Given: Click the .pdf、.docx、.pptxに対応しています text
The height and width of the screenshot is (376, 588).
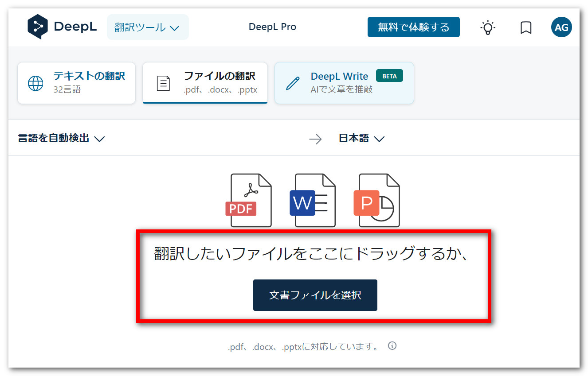Looking at the screenshot, I should 304,347.
